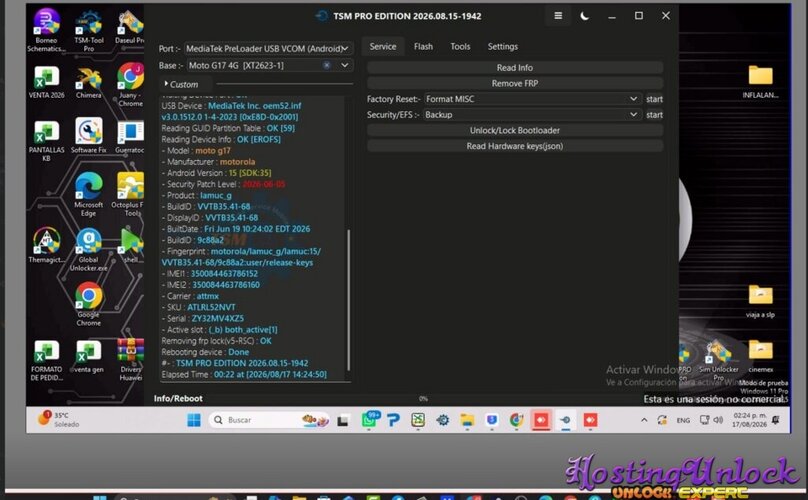Screen dimensions: 808x500
Task: Open Google Chrome desktop shortcut
Action: [x=89, y=304]
